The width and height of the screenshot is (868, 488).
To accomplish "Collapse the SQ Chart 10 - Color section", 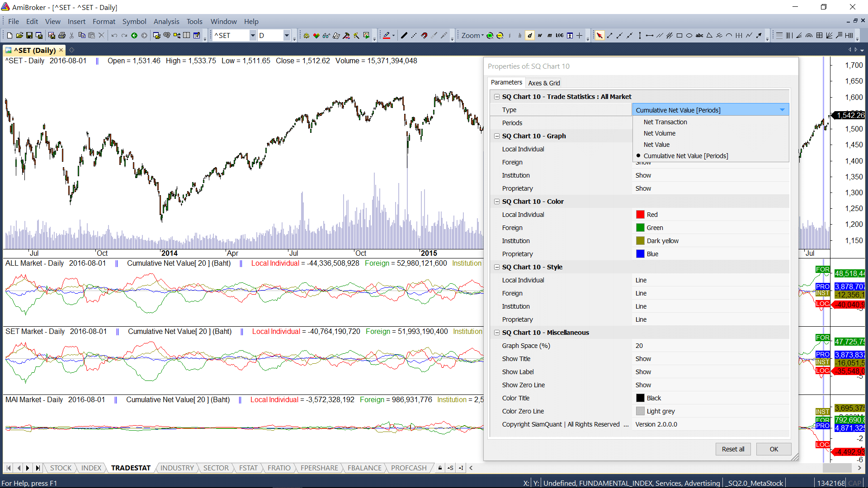I will pos(496,202).
